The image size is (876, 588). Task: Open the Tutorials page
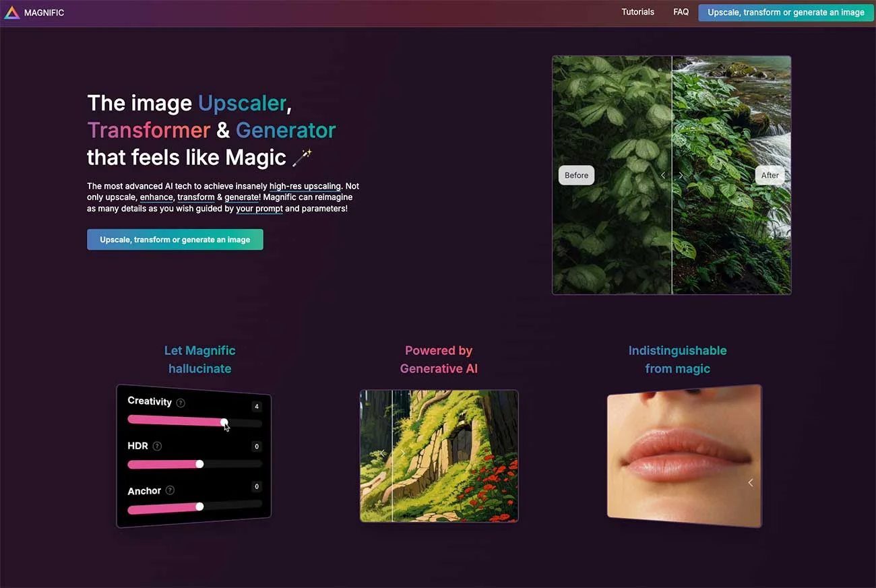click(637, 12)
